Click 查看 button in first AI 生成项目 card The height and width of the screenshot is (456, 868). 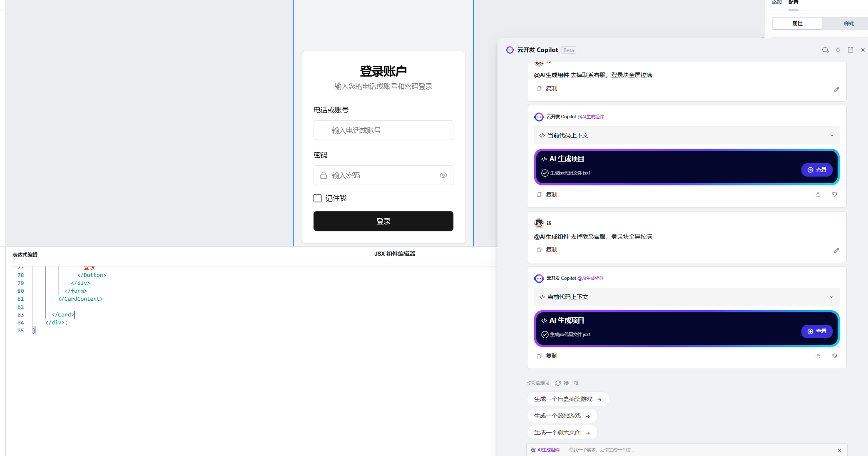tap(817, 170)
